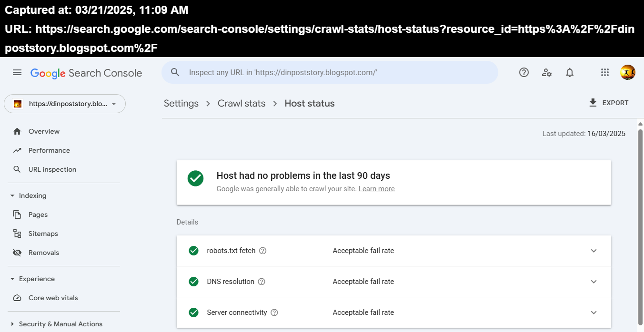This screenshot has height=332, width=644.
Task: Open Sitemaps under Indexing
Action: pos(43,234)
